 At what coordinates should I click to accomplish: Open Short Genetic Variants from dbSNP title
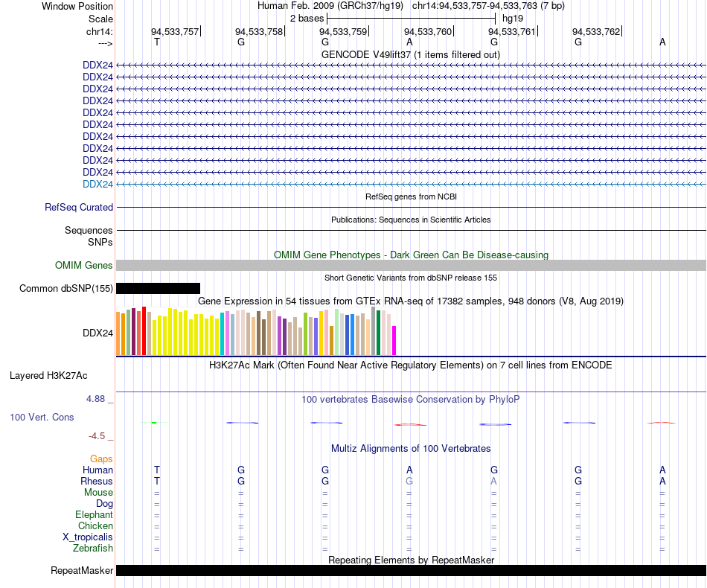pos(411,278)
